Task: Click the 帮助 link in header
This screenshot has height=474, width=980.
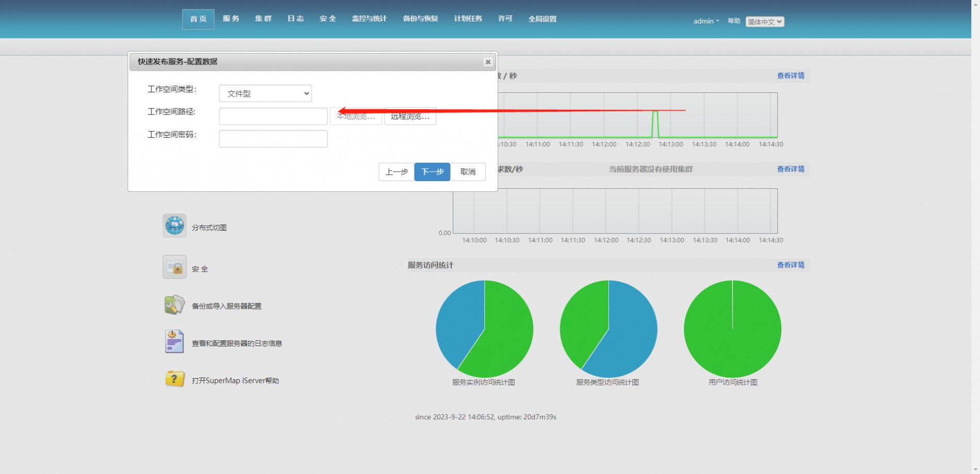Action: [x=734, y=21]
